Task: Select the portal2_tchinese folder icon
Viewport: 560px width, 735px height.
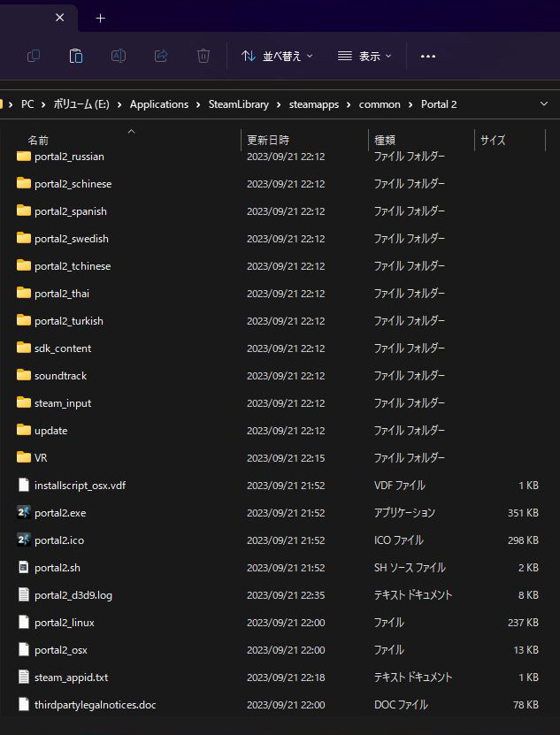Action: click(x=24, y=265)
